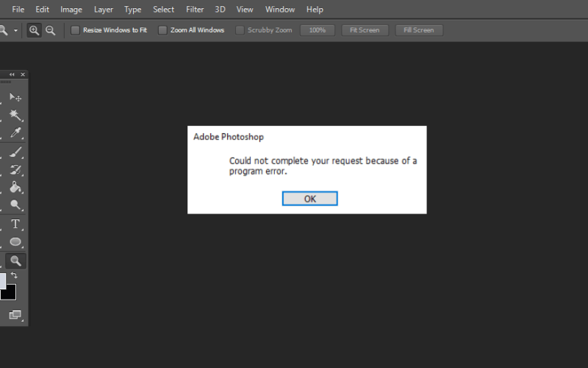
Task: Click the 100% zoom button
Action: click(318, 30)
